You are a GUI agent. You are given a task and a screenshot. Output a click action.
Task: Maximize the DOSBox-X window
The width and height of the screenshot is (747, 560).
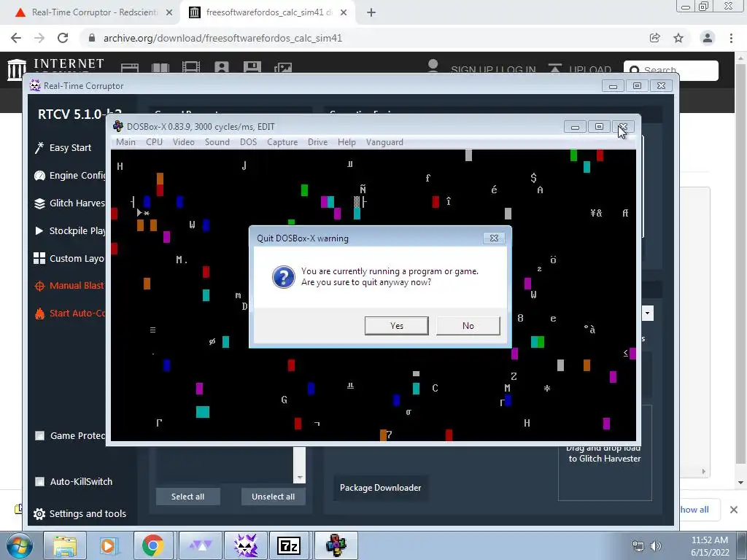coord(599,127)
